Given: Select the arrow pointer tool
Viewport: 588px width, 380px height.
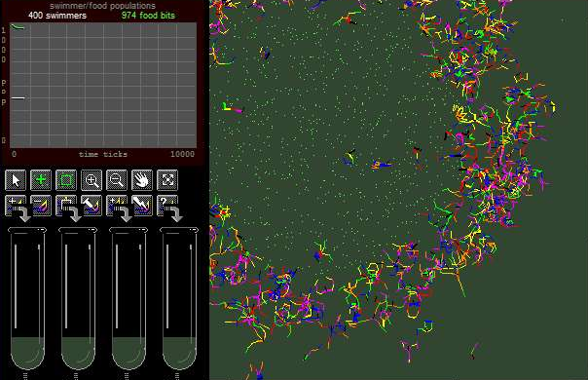Looking at the screenshot, I should pyautogui.click(x=16, y=180).
